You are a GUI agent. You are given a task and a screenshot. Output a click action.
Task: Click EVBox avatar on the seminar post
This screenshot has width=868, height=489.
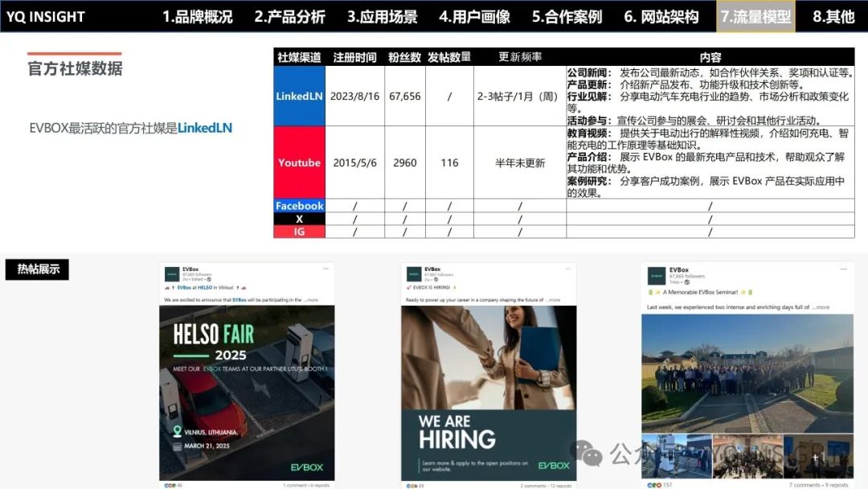[x=657, y=275]
